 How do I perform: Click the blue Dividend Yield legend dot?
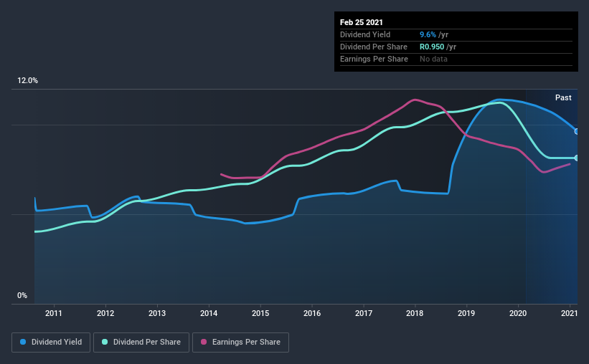23,342
